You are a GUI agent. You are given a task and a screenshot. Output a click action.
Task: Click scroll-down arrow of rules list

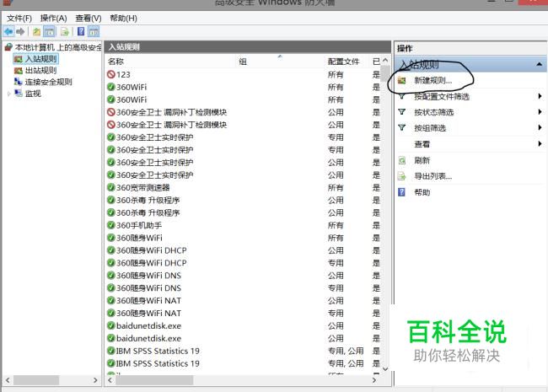(385, 369)
